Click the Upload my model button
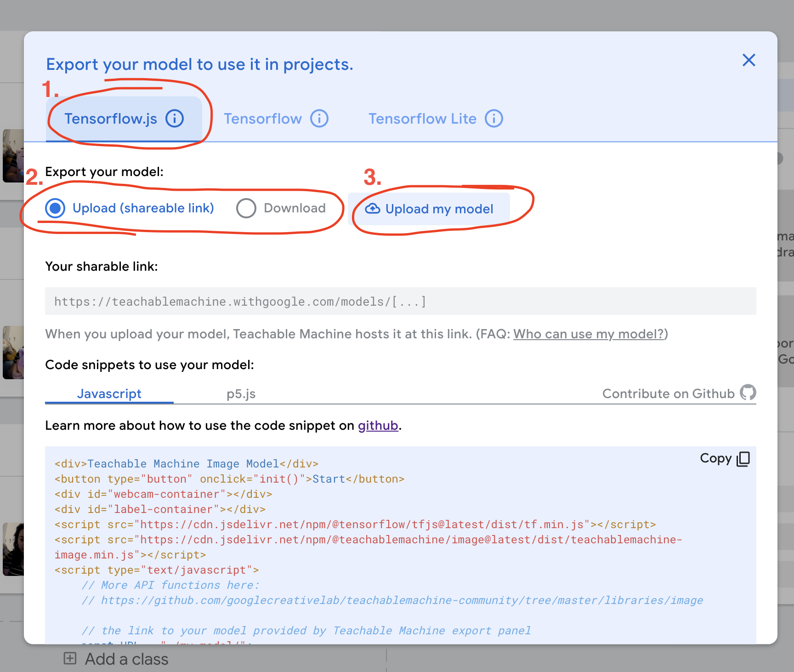The image size is (794, 672). (x=429, y=209)
